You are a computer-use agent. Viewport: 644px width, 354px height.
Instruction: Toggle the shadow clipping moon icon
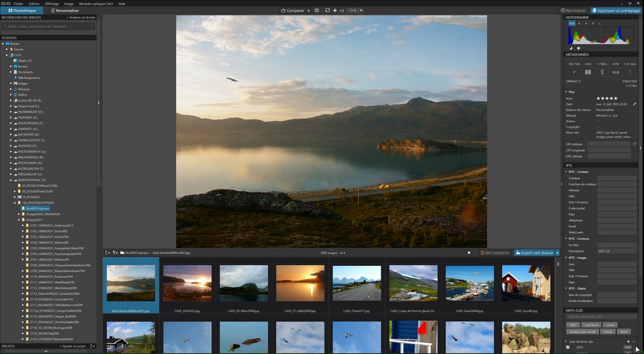pos(571,48)
